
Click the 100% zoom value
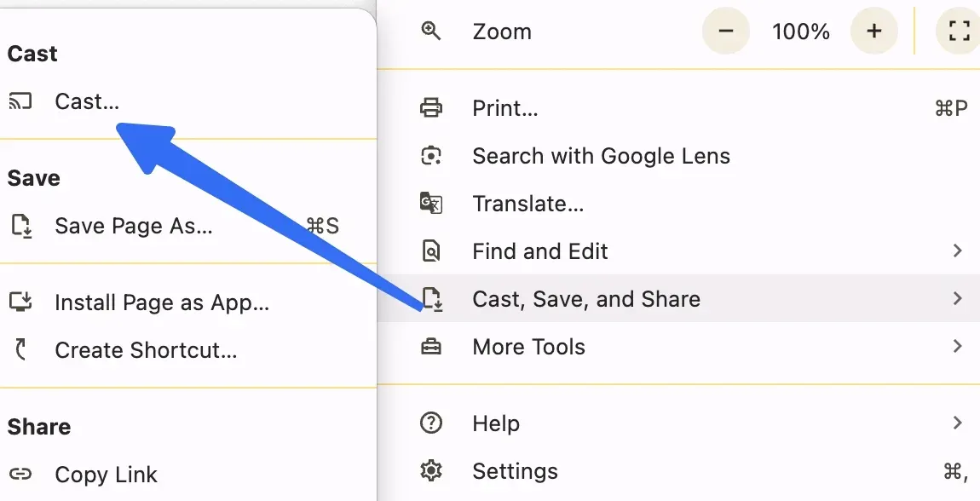(x=801, y=32)
